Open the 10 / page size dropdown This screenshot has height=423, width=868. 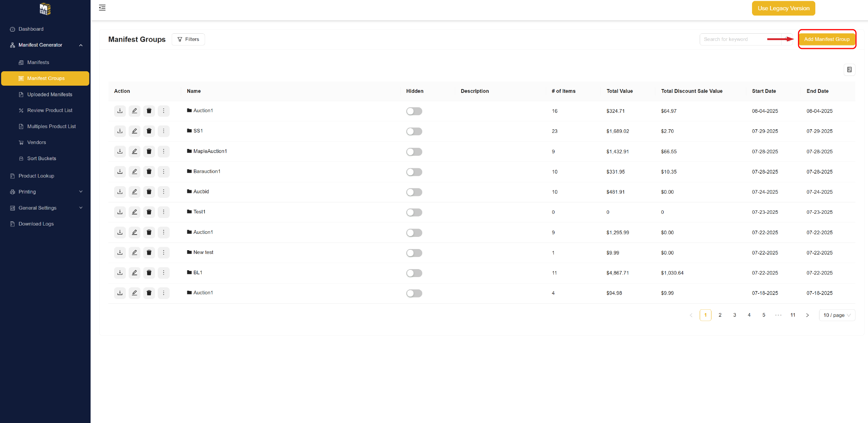[x=837, y=315]
